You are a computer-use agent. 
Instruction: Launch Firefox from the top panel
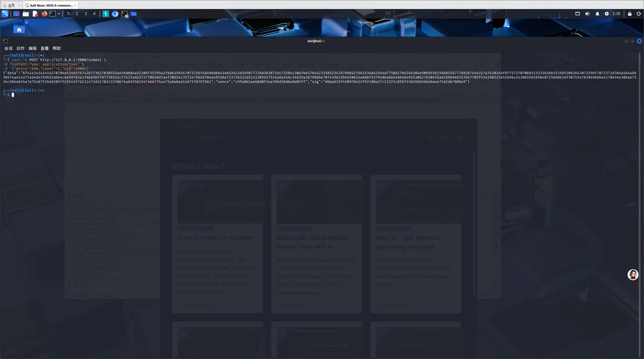click(44, 14)
